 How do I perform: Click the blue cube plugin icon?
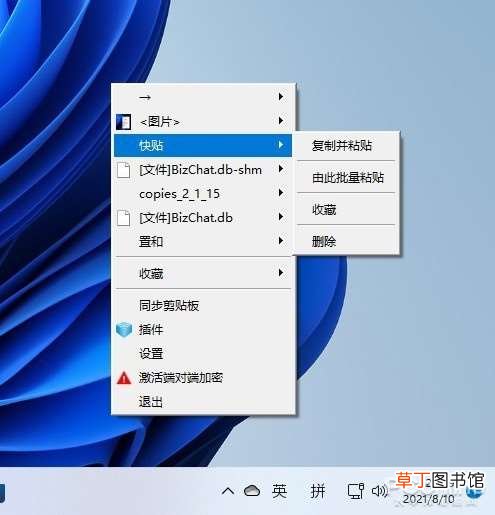coord(124,329)
